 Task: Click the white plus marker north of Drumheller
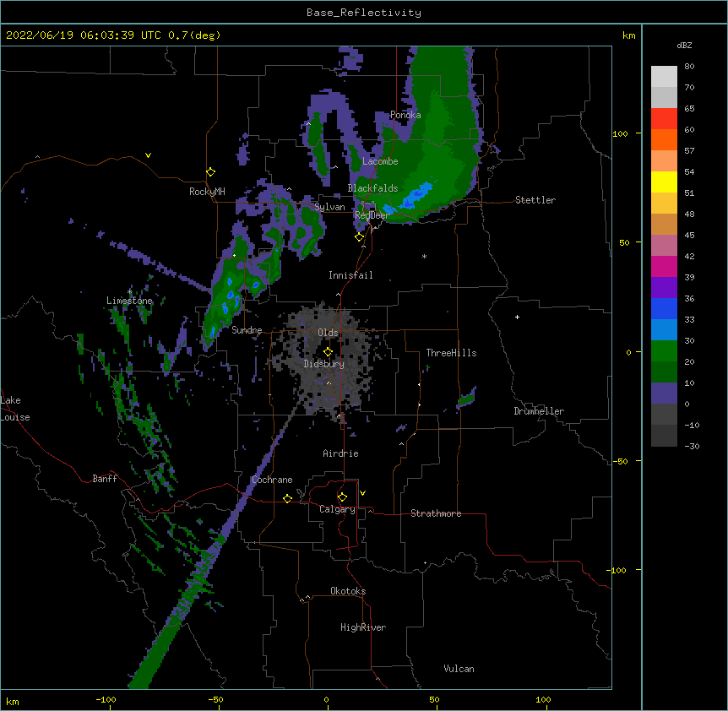pos(517,317)
